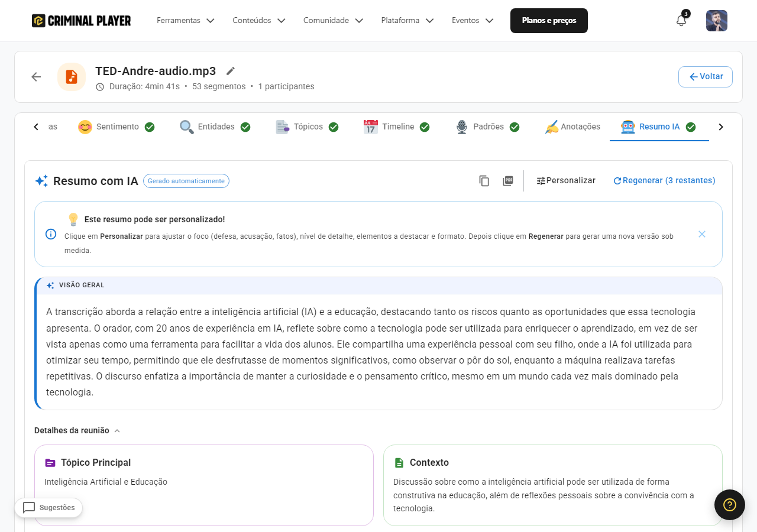This screenshot has width=757, height=532.
Task: Click the Tópico Principal card heading
Action: click(x=96, y=463)
